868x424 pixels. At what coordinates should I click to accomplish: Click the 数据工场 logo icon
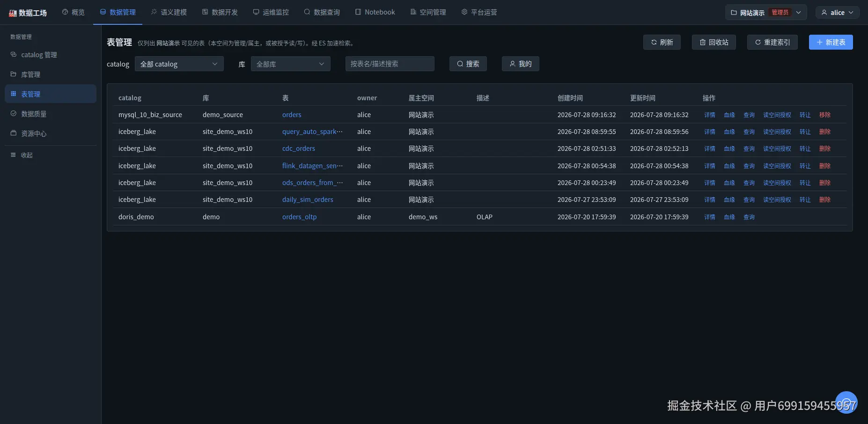click(x=13, y=13)
